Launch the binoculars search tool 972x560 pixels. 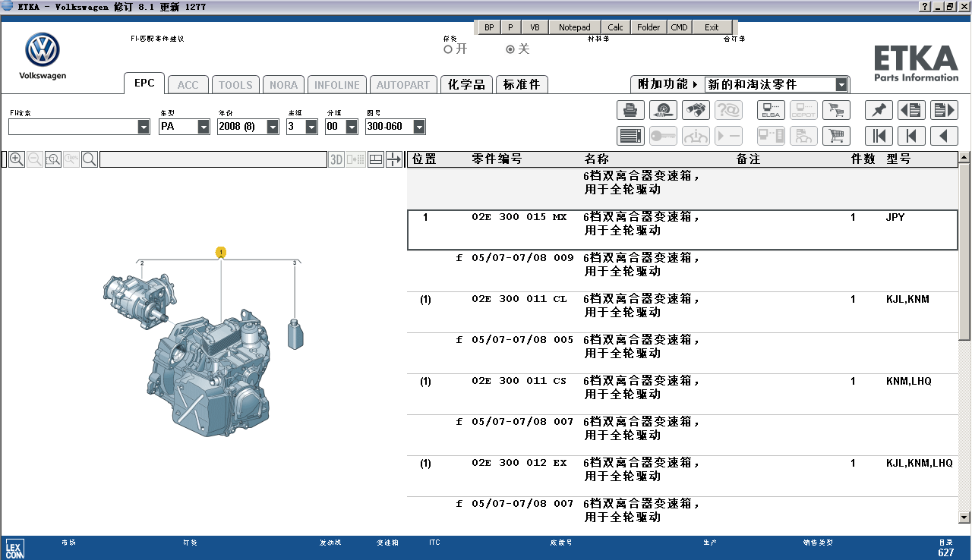pos(696,110)
